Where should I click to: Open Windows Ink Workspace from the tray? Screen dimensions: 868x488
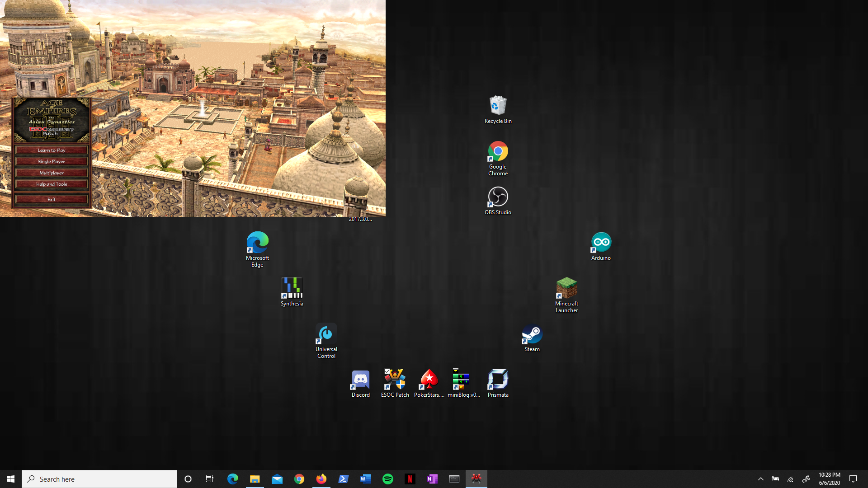tap(806, 479)
